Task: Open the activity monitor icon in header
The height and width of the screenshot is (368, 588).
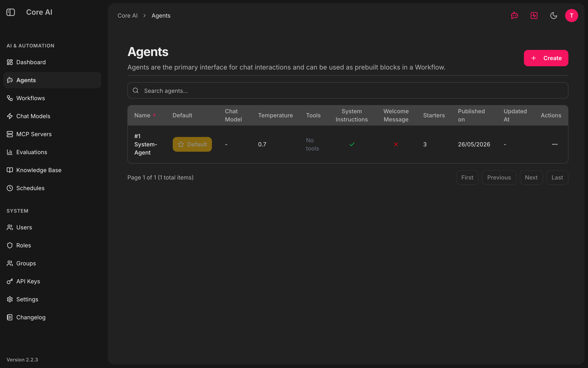Action: 534,16
